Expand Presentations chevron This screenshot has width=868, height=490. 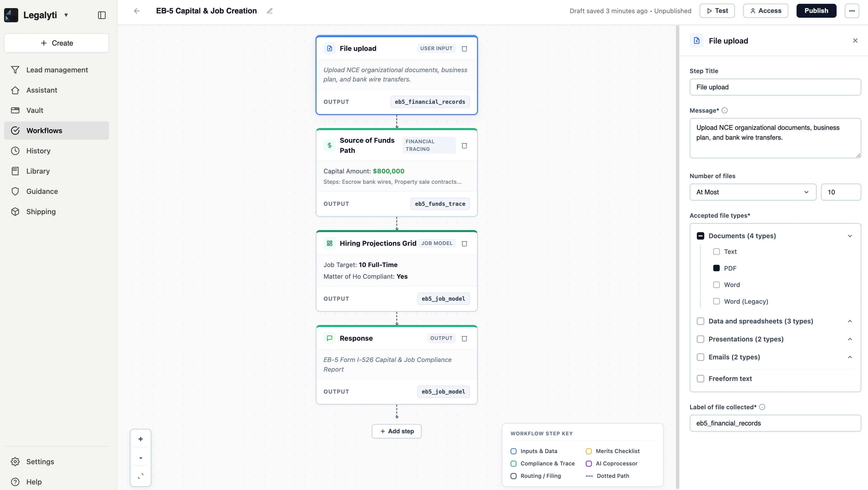[850, 339]
